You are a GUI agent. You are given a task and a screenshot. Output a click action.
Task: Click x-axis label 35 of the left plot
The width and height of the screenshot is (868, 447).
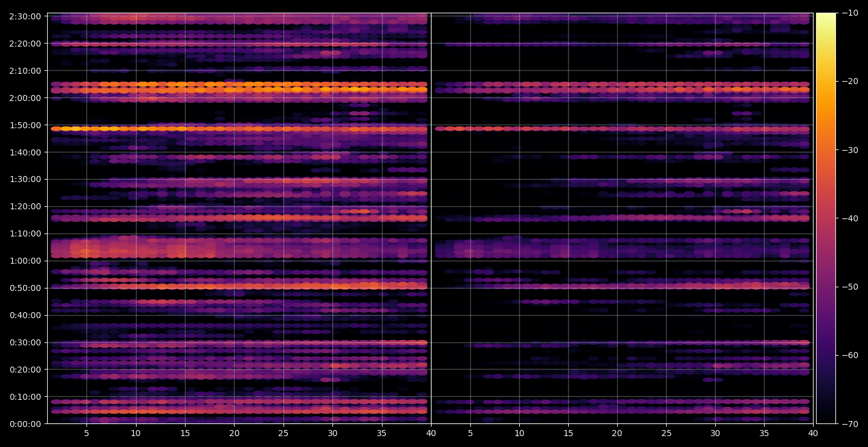pyautogui.click(x=381, y=433)
